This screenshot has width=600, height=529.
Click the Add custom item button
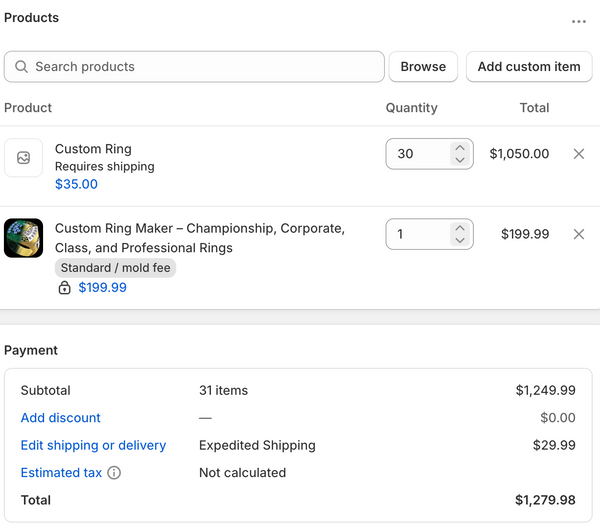pyautogui.click(x=529, y=67)
